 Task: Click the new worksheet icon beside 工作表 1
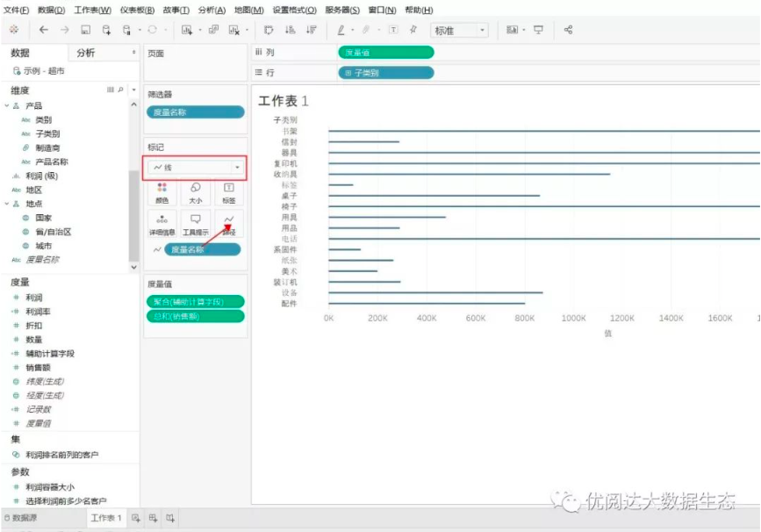136,518
